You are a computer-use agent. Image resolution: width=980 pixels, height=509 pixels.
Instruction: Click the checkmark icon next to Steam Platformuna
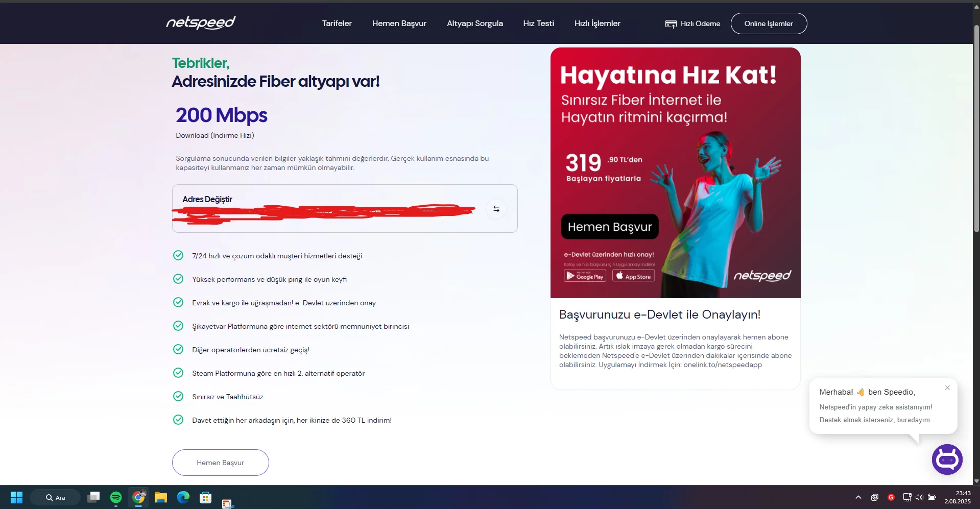[x=178, y=373]
